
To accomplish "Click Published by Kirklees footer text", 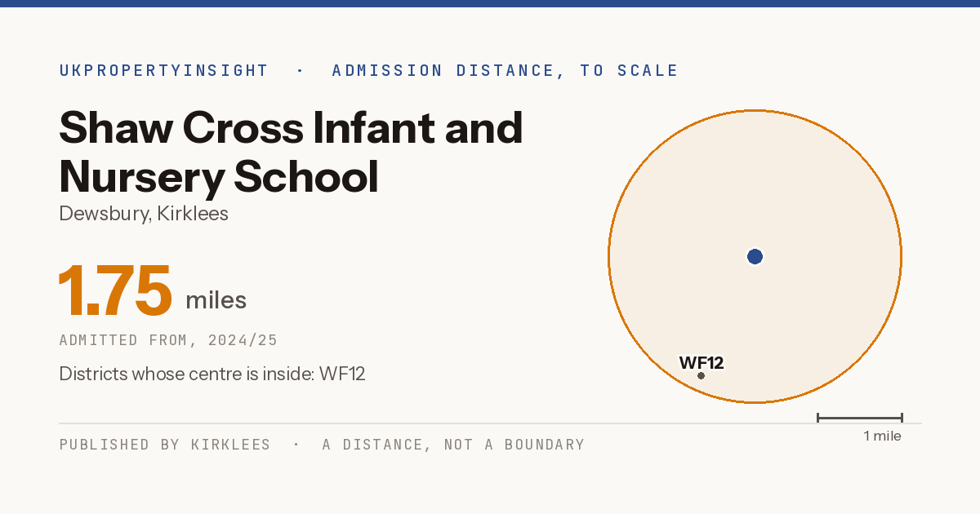I will 165,445.
